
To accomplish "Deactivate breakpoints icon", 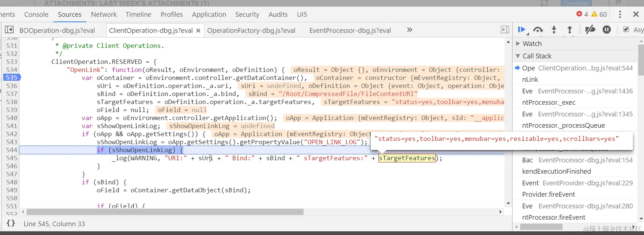I will click(x=590, y=30).
